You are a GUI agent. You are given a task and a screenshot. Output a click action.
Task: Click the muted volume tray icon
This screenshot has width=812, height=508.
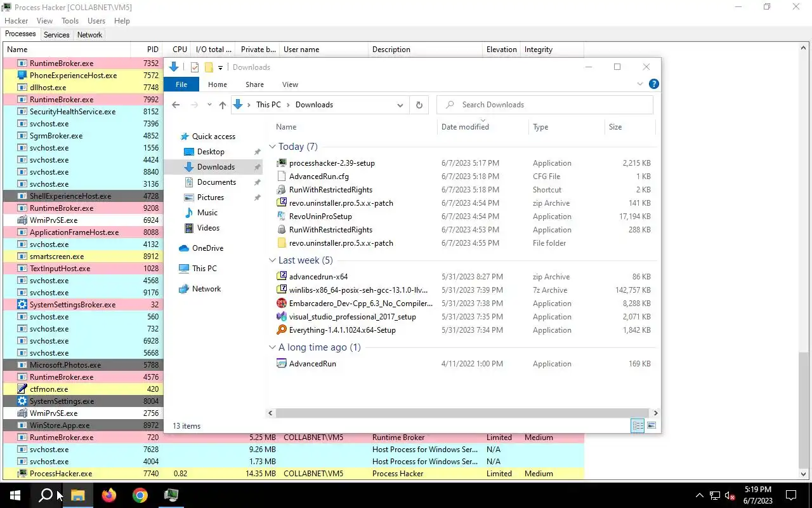(730, 495)
